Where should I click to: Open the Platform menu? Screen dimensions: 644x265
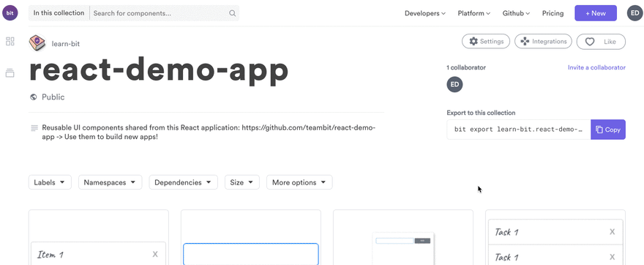click(474, 13)
